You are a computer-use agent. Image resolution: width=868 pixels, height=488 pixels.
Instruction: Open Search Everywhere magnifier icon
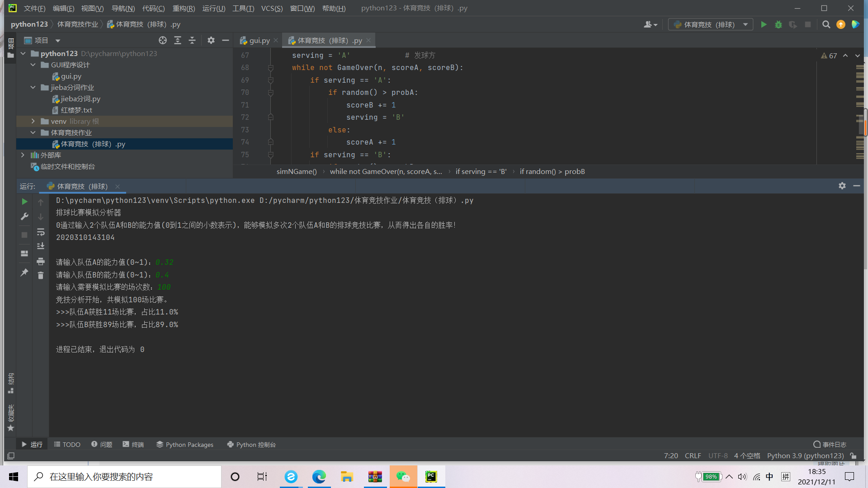826,24
